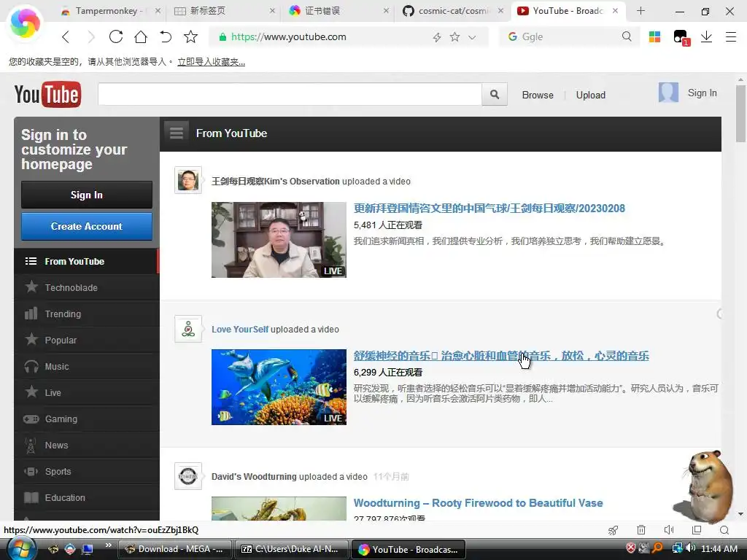Click the David's Woodturning channel avatar
Screen dimensions: 747x560
coord(188,475)
